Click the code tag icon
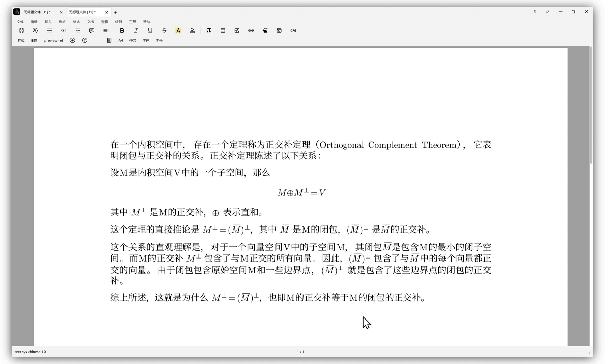The image size is (605, 364). click(63, 30)
